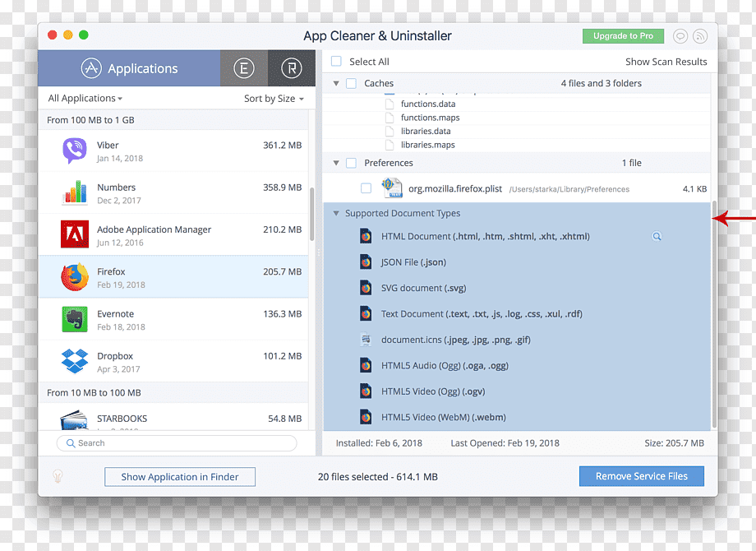
Task: Click the /Users/starka/Library/Preferences path
Action: [x=569, y=189]
